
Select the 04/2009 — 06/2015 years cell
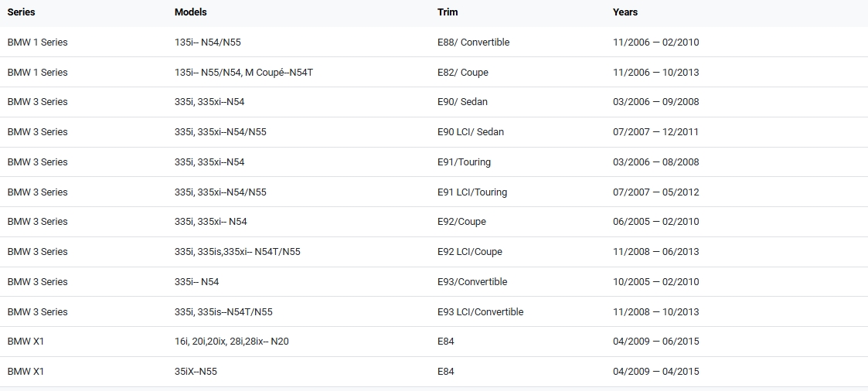tap(655, 342)
